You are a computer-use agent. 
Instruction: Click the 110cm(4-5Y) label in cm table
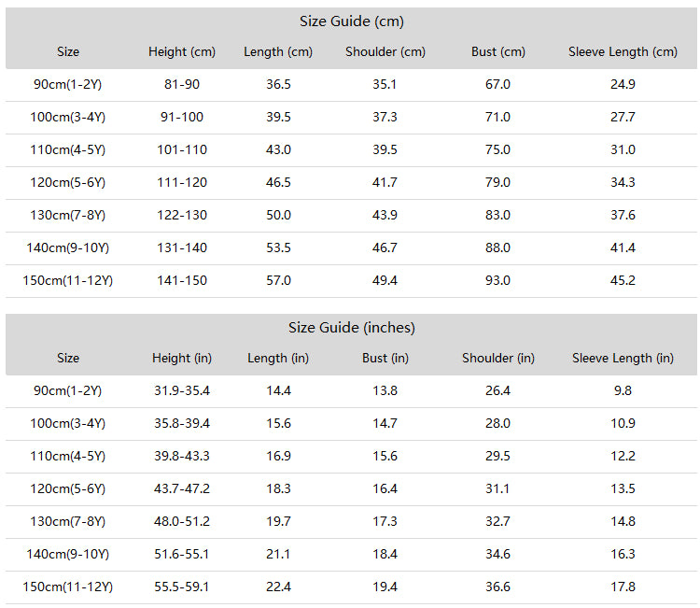(68, 150)
